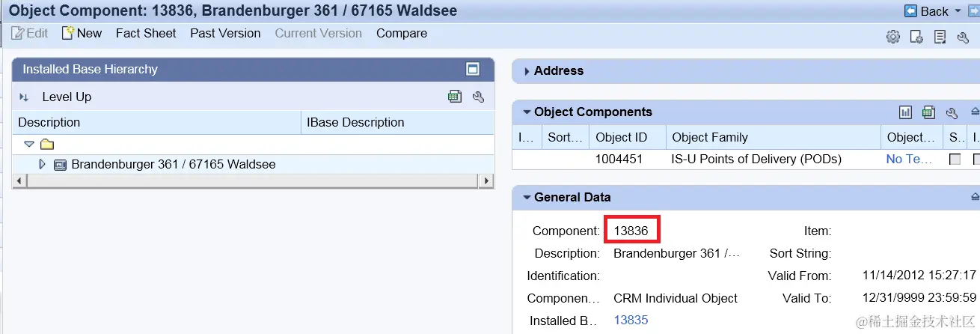Click CRM Individual Object value
Image resolution: width=980 pixels, height=334 pixels.
[x=676, y=298]
